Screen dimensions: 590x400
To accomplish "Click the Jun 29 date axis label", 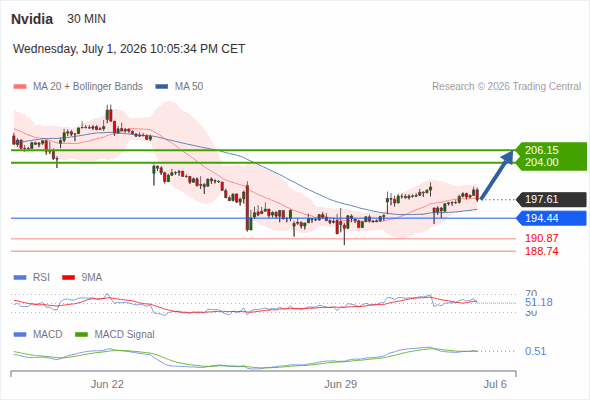I will pos(341,384).
